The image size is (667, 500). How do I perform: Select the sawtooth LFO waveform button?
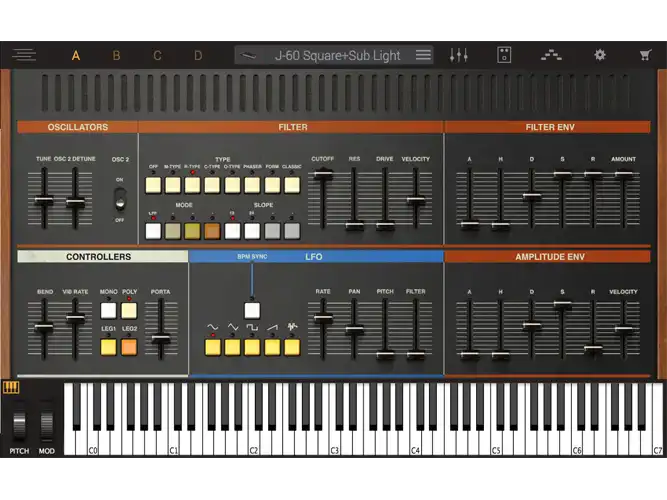coord(272,347)
